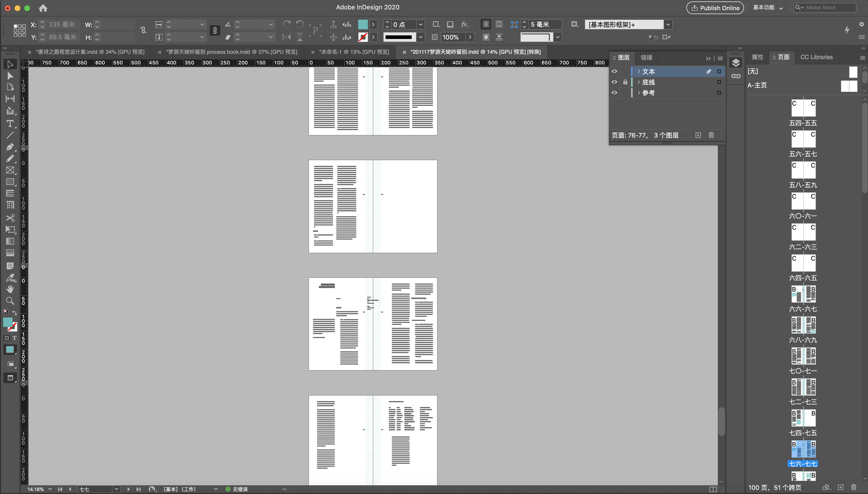
Task: Select the Rectangle tool
Action: pyautogui.click(x=10, y=182)
